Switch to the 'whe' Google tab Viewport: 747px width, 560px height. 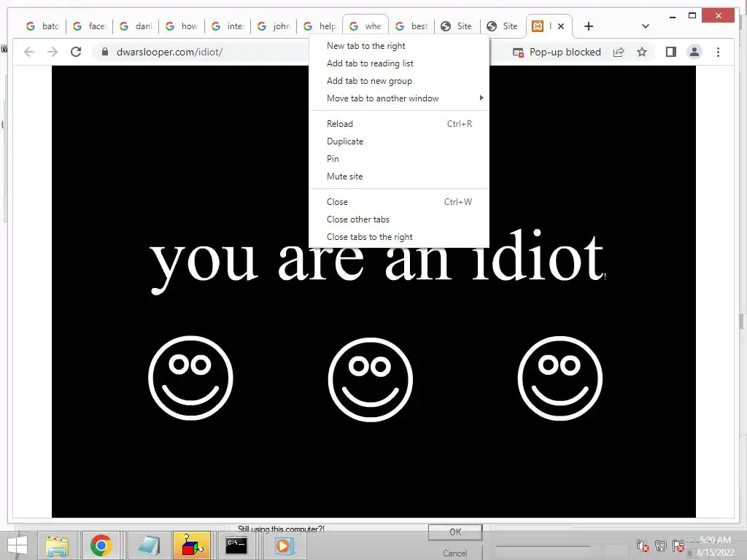click(365, 26)
